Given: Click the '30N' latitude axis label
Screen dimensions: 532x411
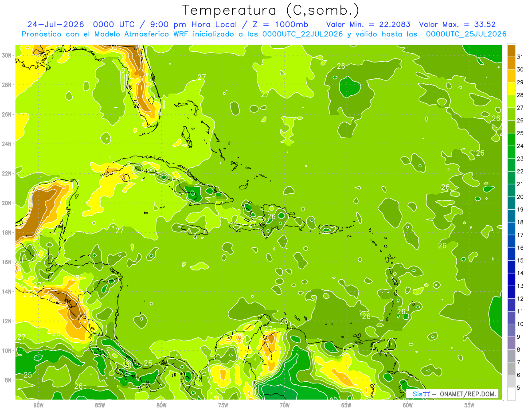Looking at the screenshot, I should 6,55.
